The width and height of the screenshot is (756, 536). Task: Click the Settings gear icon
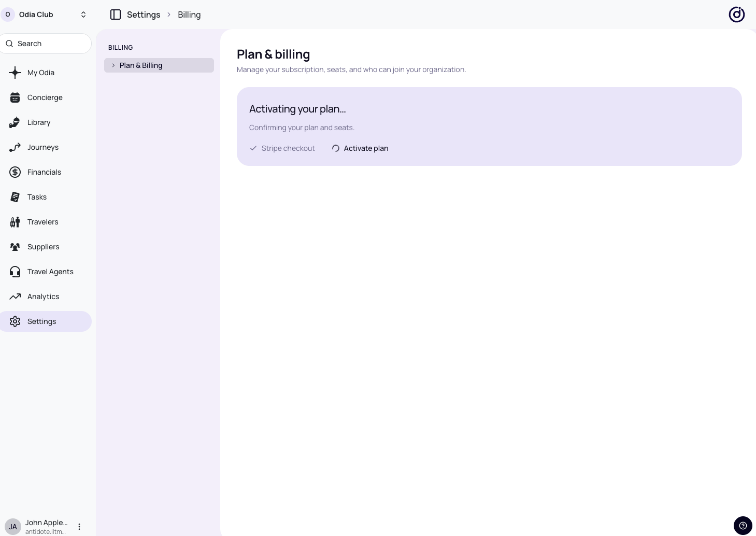[15, 321]
